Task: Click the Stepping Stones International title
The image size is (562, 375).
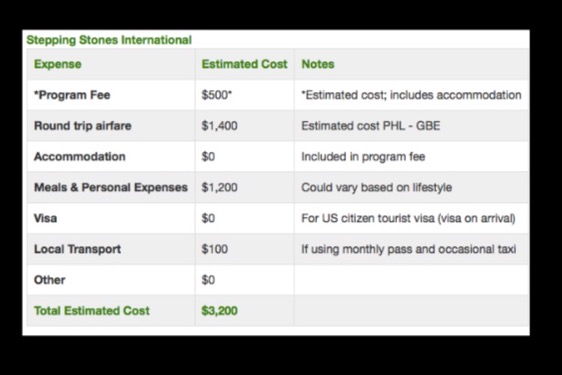Action: point(109,40)
